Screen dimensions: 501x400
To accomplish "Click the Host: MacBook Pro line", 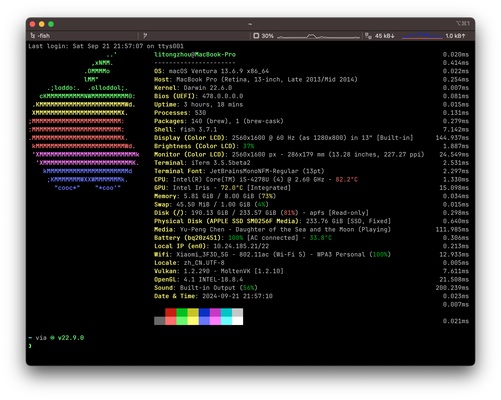I will click(256, 79).
